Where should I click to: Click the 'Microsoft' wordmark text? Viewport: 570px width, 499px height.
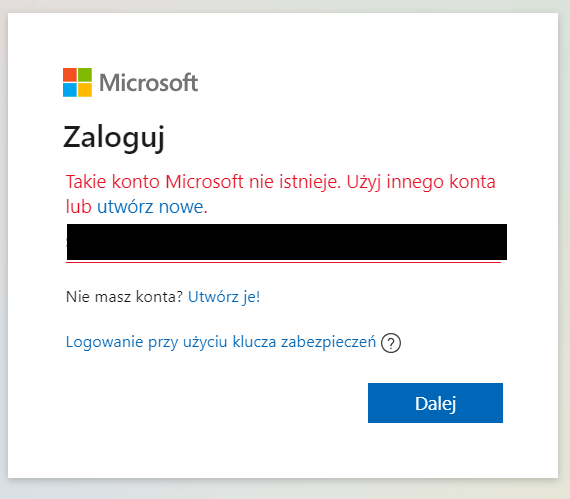click(x=149, y=83)
